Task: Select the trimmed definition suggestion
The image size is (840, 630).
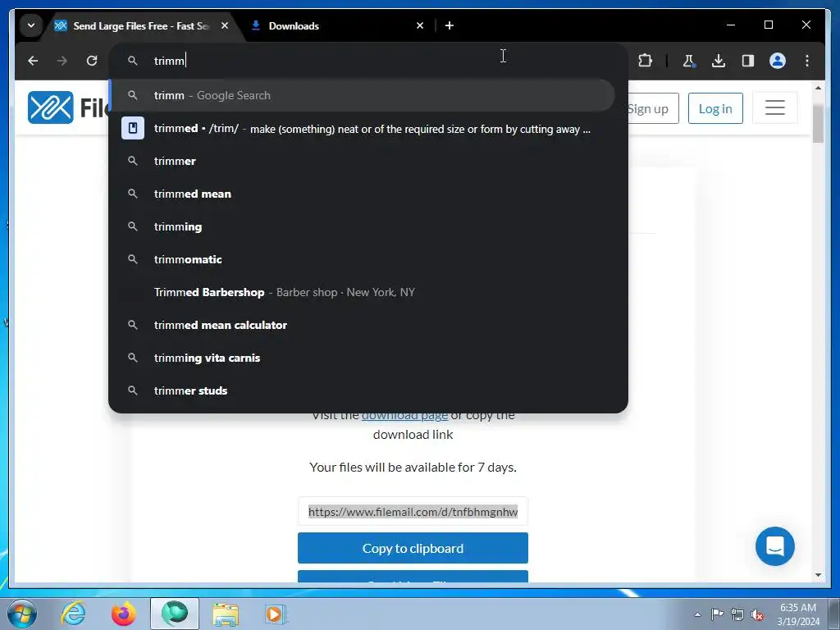Action: (x=362, y=129)
